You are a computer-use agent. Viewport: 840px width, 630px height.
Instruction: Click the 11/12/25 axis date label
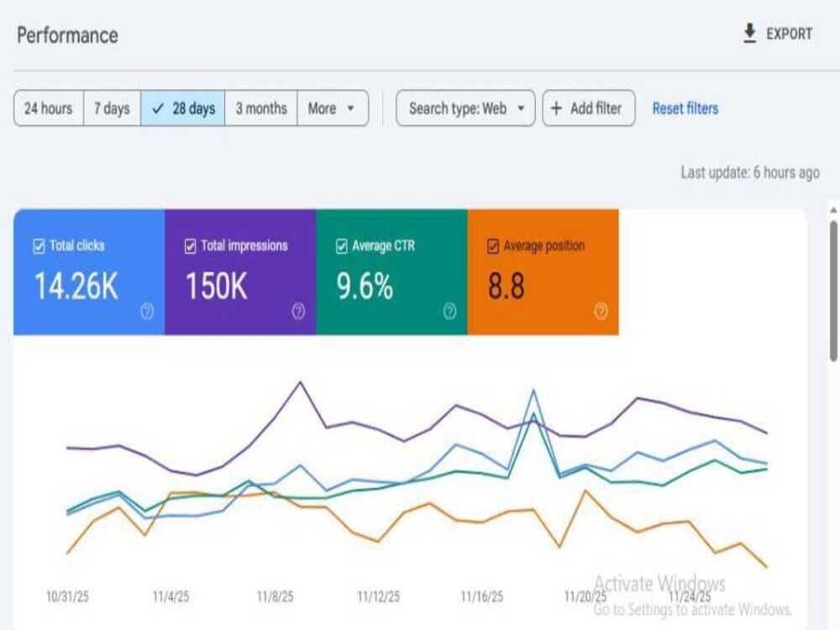pyautogui.click(x=379, y=596)
